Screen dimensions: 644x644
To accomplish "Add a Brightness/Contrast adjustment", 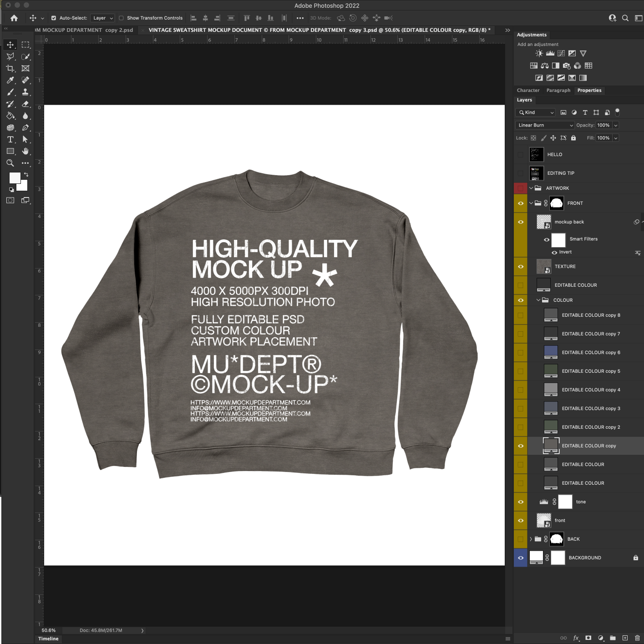I will pos(539,53).
